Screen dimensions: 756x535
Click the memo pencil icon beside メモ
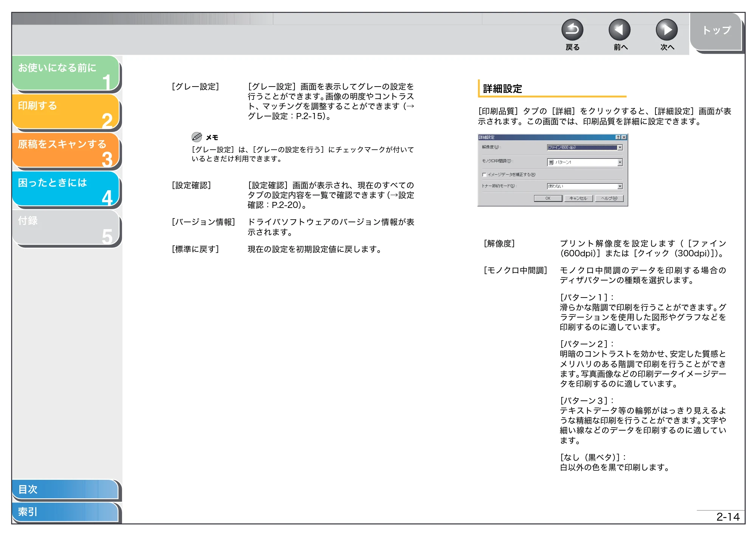[x=197, y=137]
